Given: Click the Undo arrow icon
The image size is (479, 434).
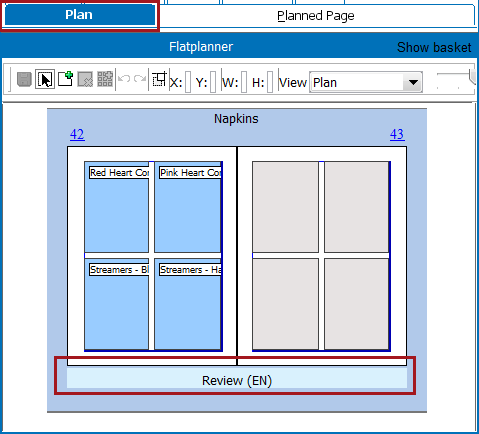Looking at the screenshot, I should click(124, 79).
